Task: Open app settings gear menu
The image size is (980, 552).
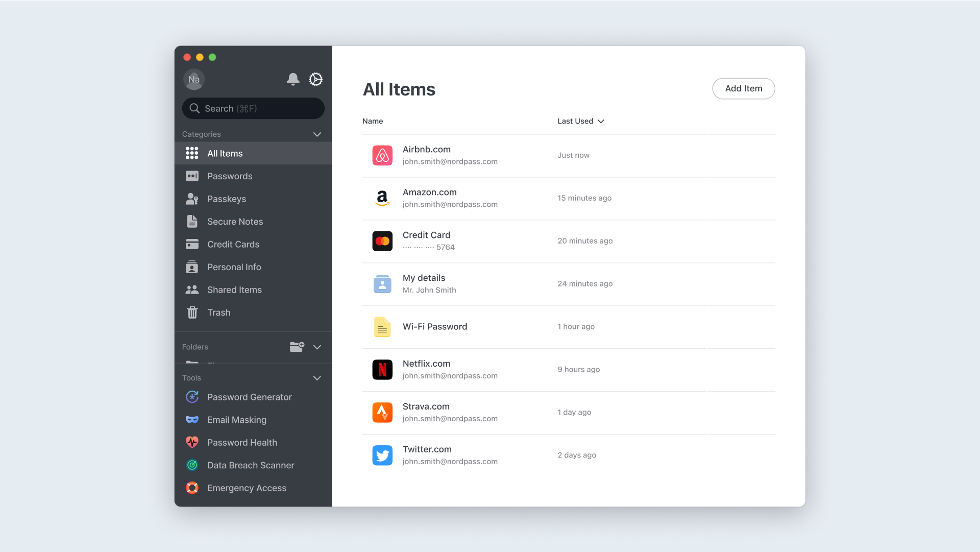Action: pyautogui.click(x=315, y=80)
